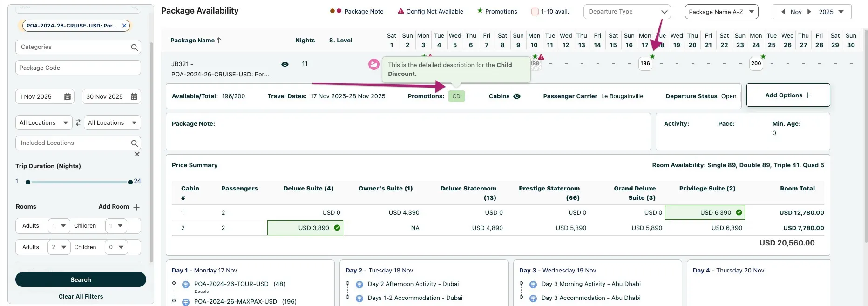Click the Search button

click(x=81, y=279)
